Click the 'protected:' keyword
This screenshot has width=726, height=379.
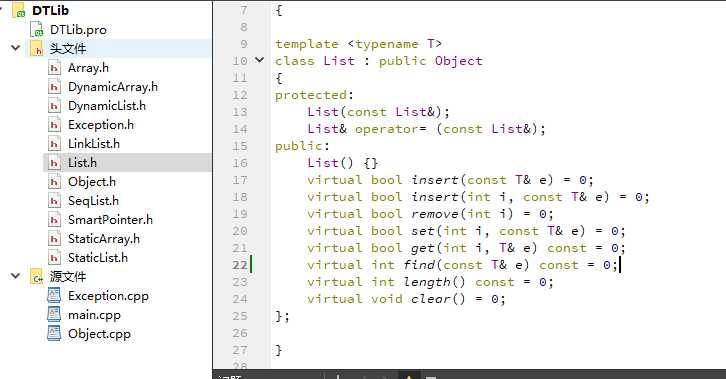314,95
